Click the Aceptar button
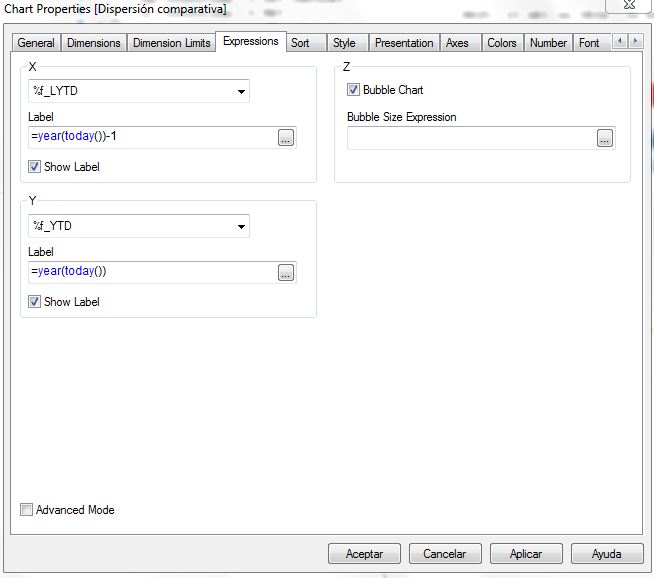This screenshot has height=578, width=654. 364,554
